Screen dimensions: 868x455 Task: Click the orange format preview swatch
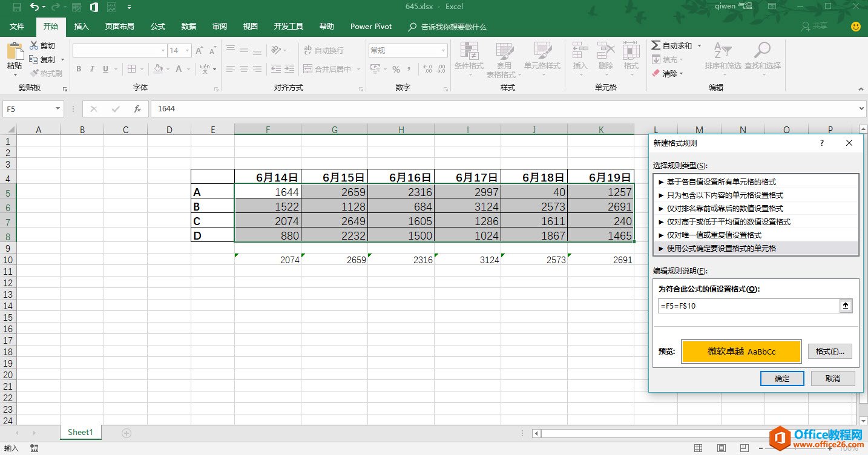pyautogui.click(x=741, y=351)
